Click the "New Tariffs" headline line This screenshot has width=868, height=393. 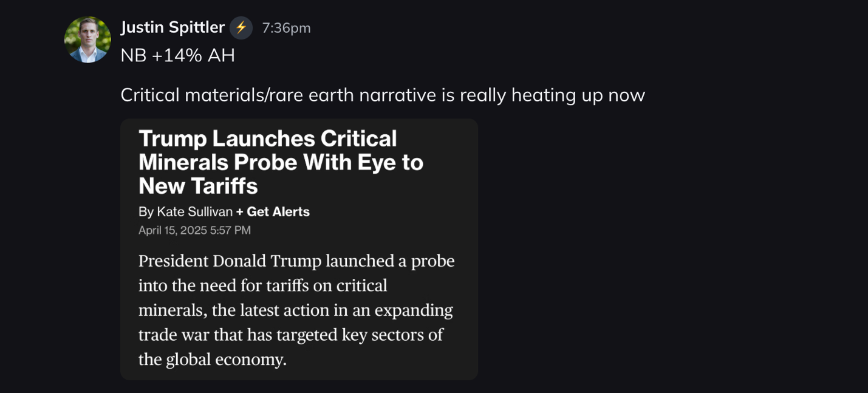tap(198, 186)
